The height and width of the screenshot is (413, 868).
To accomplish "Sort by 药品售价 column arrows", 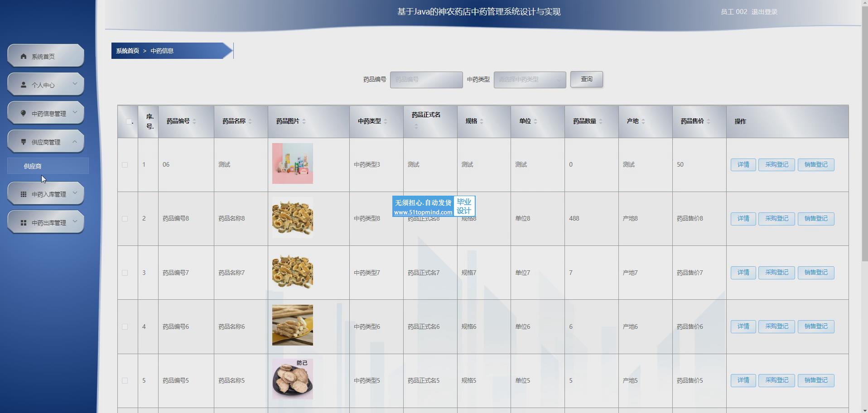I will [709, 121].
